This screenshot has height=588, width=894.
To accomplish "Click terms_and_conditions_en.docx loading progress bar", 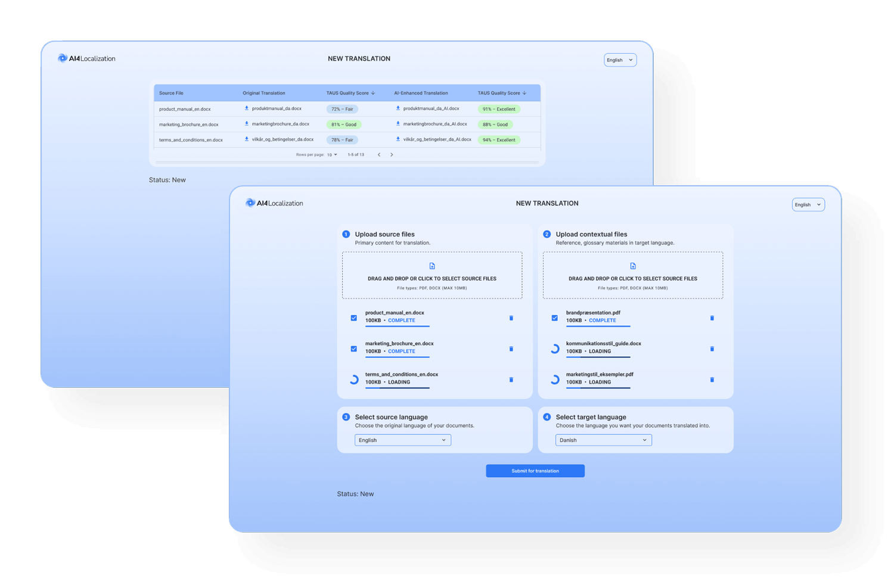I will click(x=398, y=388).
